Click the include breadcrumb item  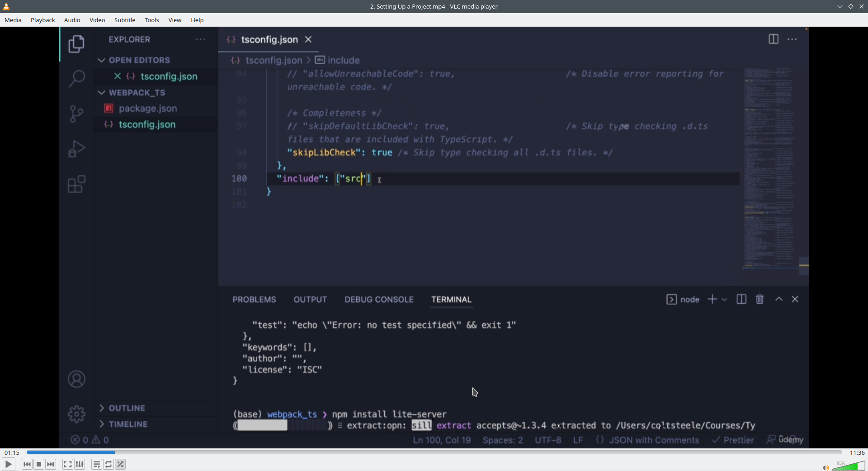(x=344, y=60)
